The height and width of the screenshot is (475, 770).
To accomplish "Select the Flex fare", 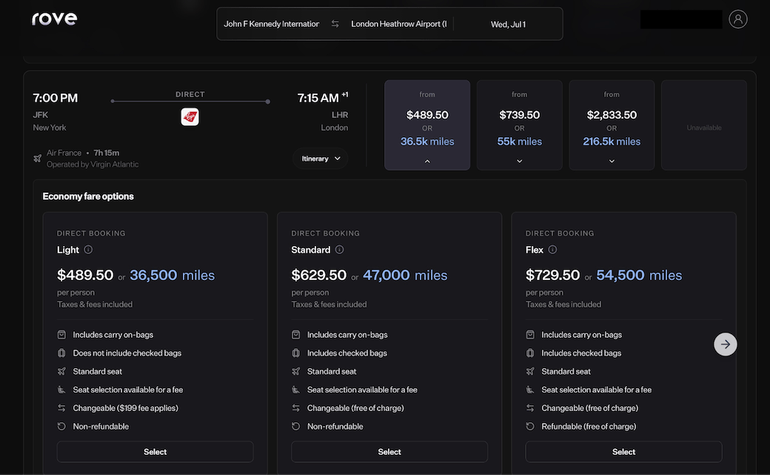I will coord(623,452).
